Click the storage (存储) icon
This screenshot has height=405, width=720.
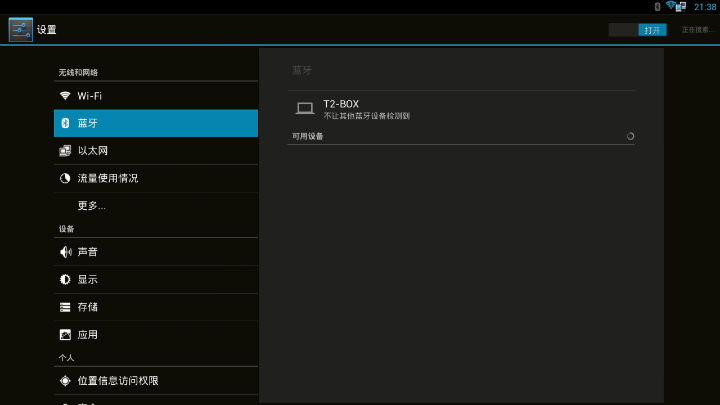point(65,307)
